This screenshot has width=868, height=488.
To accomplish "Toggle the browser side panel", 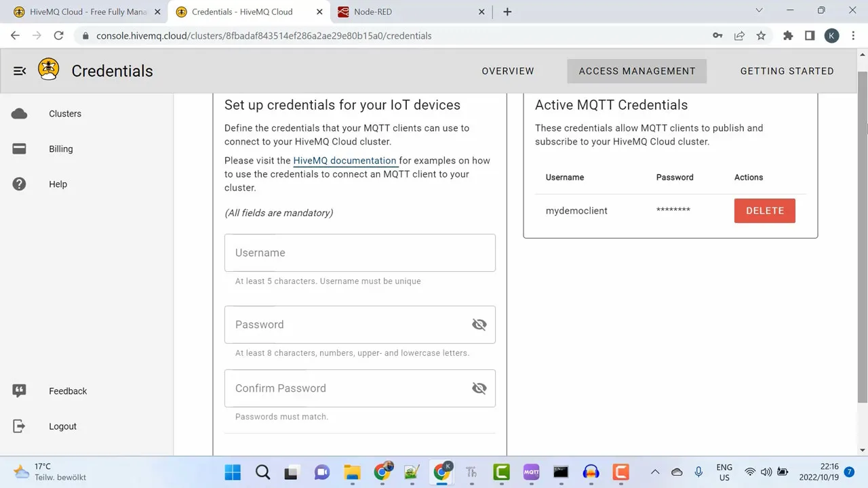I will (x=810, y=36).
